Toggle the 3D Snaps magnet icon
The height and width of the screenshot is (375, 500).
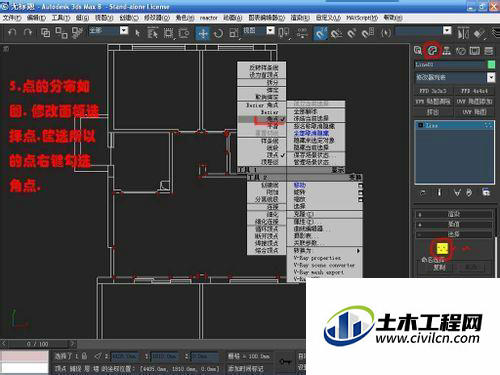pos(320,33)
